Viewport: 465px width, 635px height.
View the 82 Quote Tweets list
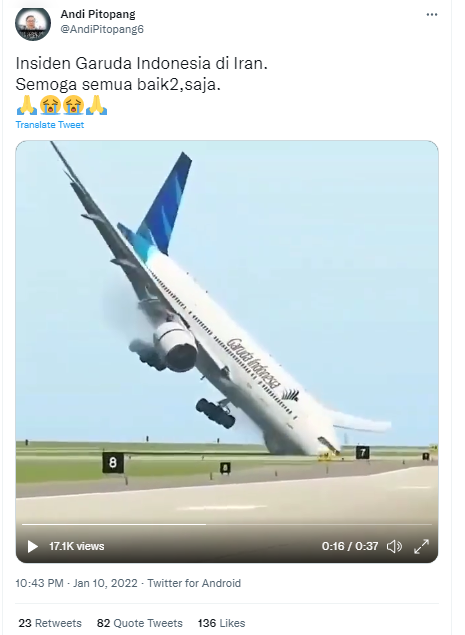(x=140, y=623)
